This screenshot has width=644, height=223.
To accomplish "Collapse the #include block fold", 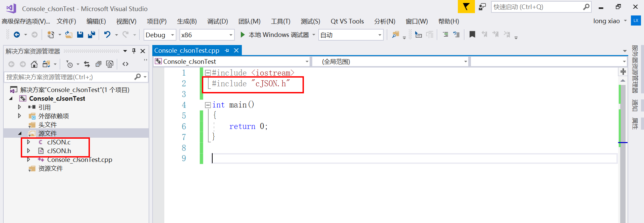I will click(208, 73).
